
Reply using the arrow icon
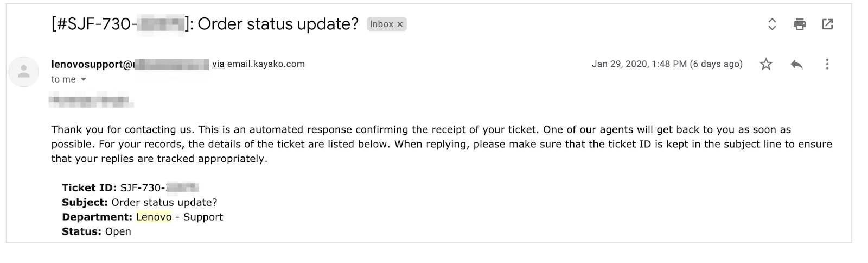click(796, 64)
